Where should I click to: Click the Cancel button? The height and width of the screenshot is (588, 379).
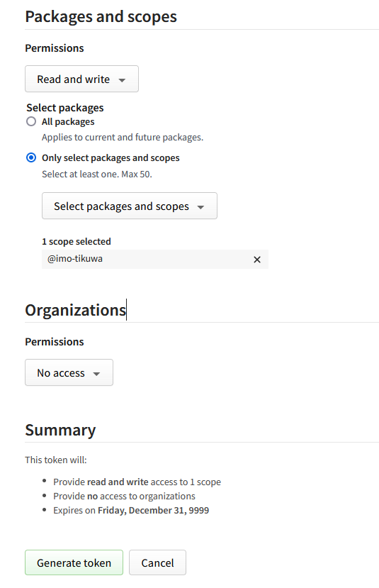click(x=157, y=562)
